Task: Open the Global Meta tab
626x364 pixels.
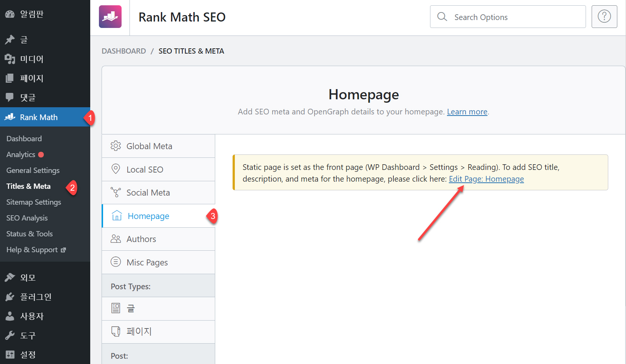Action: click(158, 146)
